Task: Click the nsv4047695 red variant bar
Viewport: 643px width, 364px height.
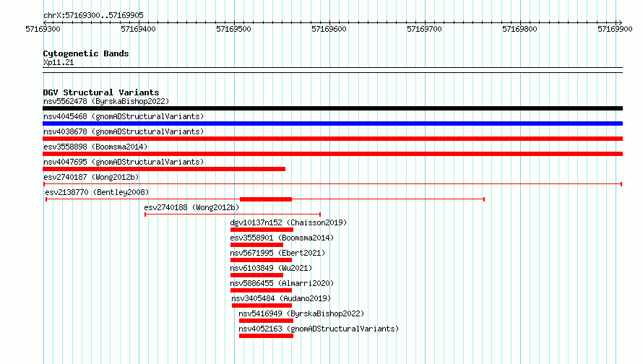Action: [x=164, y=169]
